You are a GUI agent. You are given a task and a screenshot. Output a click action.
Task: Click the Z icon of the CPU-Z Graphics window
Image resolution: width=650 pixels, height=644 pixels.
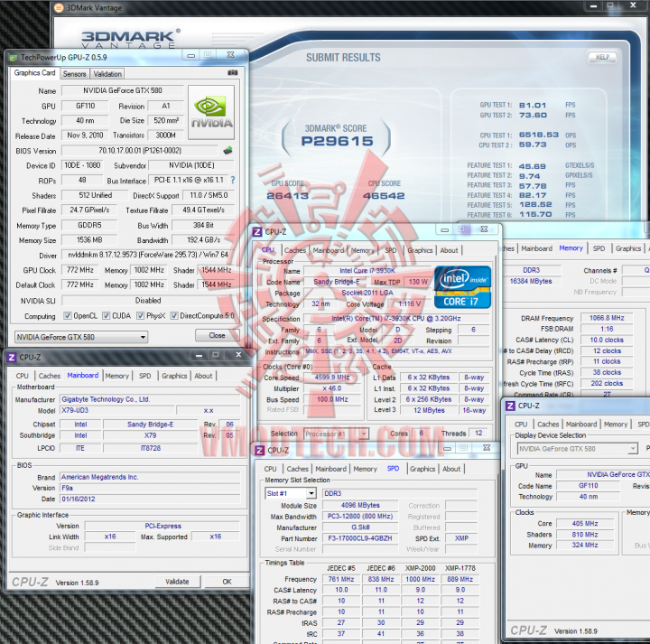pos(510,406)
